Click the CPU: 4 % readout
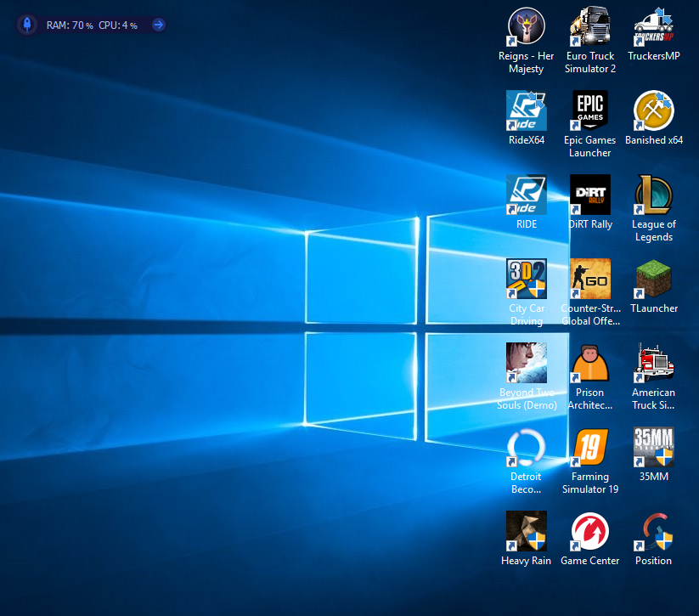The width and height of the screenshot is (699, 616). pyautogui.click(x=118, y=25)
